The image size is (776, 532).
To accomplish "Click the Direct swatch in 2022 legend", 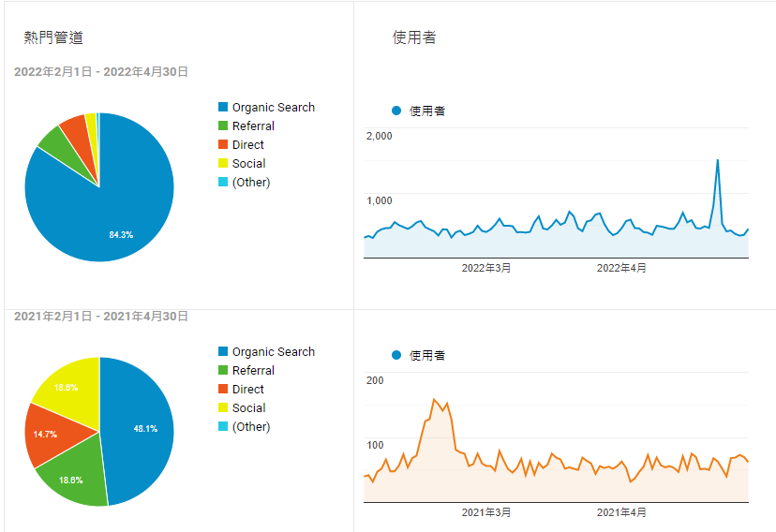I will point(223,145).
